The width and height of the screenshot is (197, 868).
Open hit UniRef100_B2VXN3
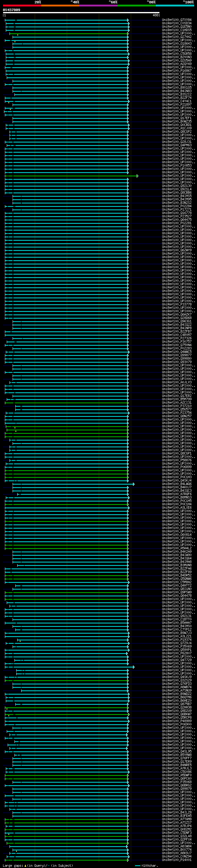pos(177,57)
